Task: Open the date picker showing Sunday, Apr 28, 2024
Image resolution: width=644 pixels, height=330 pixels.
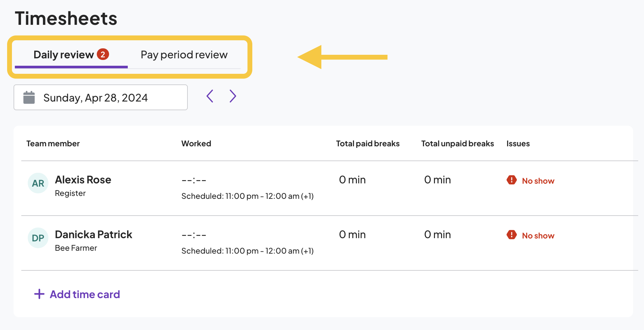Action: pyautogui.click(x=101, y=98)
